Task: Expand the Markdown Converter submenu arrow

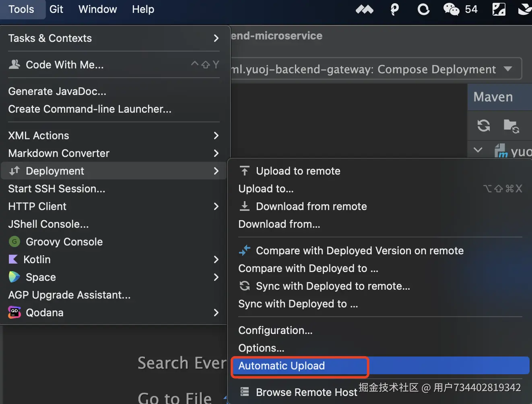Action: point(216,153)
